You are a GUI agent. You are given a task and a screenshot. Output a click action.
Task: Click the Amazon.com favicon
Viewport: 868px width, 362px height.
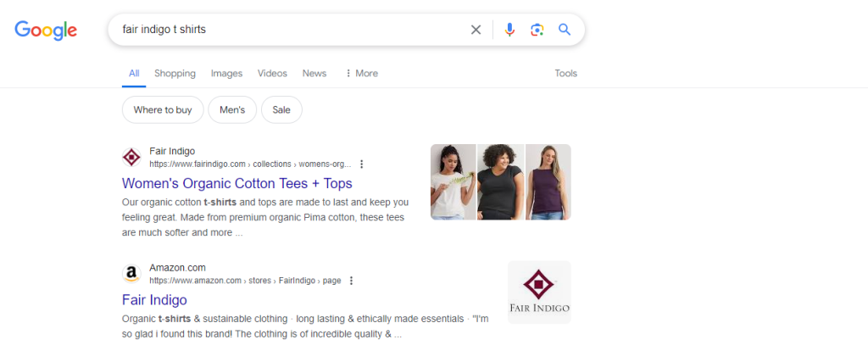click(x=131, y=274)
